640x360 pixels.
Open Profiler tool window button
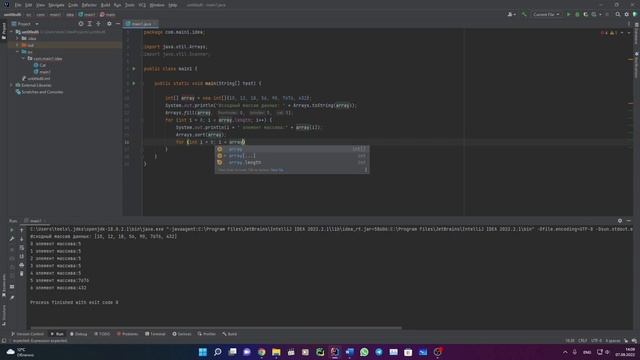point(207,334)
